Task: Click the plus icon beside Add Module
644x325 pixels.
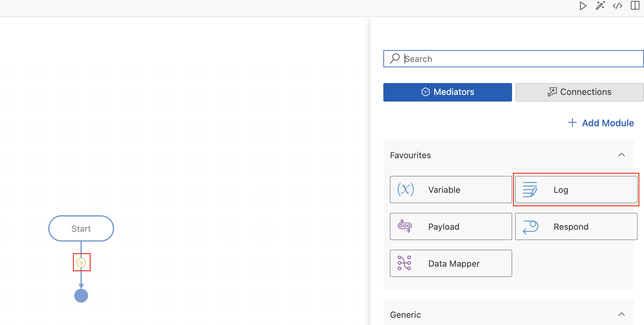Action: (x=572, y=123)
